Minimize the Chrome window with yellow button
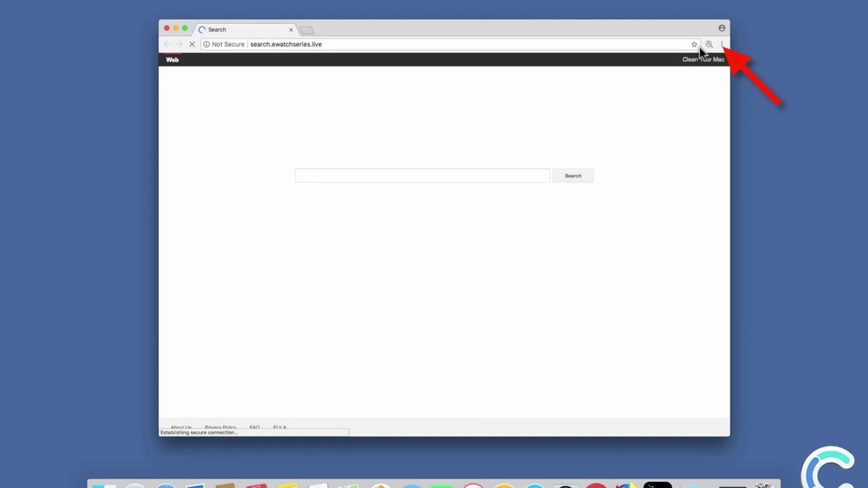The image size is (868, 488). 176,28
